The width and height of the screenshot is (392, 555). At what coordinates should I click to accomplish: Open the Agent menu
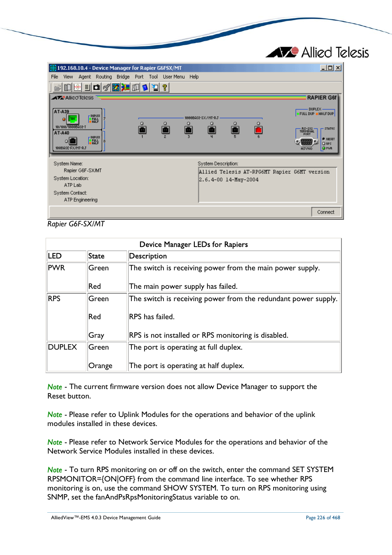pos(85,77)
